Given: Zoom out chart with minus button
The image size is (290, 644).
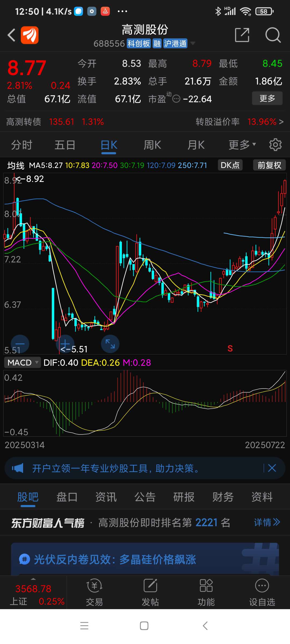Looking at the screenshot, I should 20,344.
